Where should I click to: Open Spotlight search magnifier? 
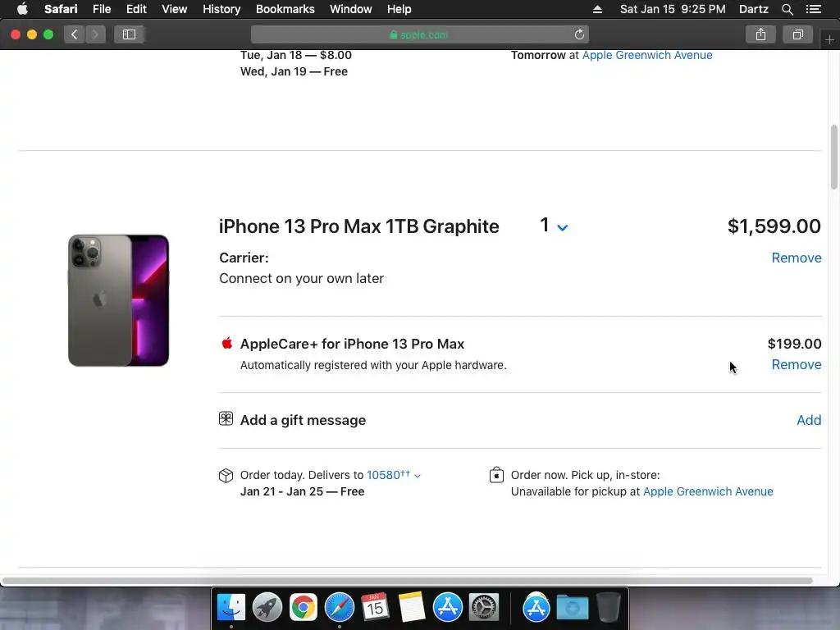[787, 9]
